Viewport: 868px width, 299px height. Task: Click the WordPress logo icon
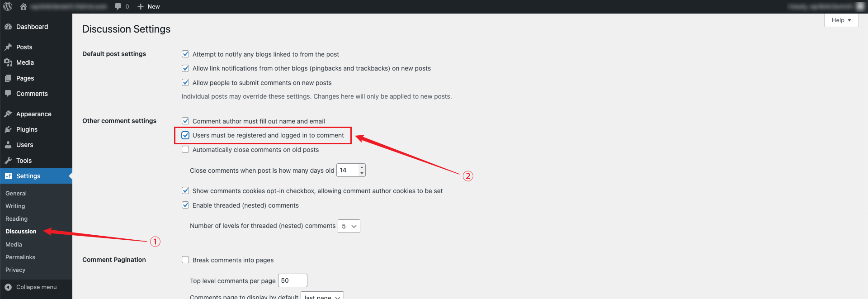click(8, 6)
